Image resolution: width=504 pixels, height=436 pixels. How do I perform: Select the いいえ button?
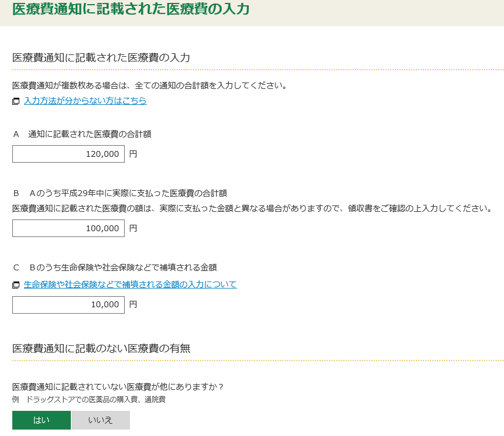101,420
